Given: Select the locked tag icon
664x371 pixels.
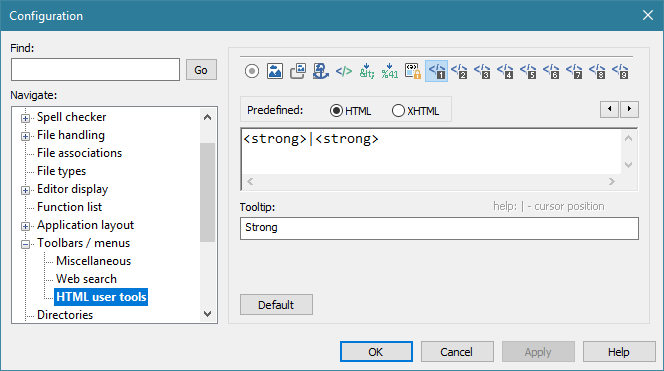Looking at the screenshot, I should click(413, 71).
